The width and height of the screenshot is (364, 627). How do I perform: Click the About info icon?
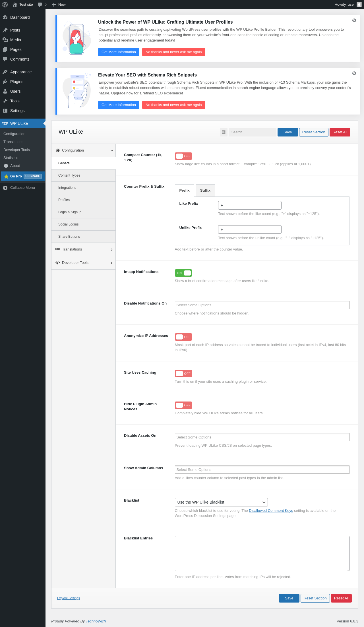point(6,166)
